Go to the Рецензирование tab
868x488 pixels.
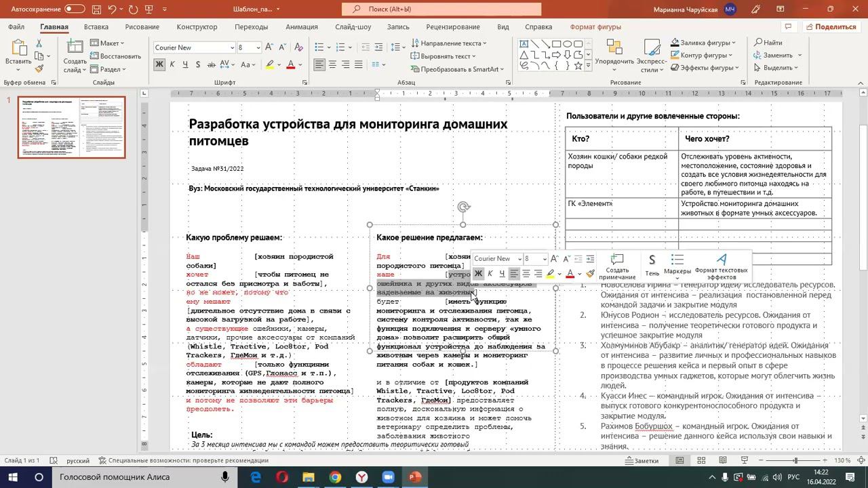pyautogui.click(x=453, y=27)
